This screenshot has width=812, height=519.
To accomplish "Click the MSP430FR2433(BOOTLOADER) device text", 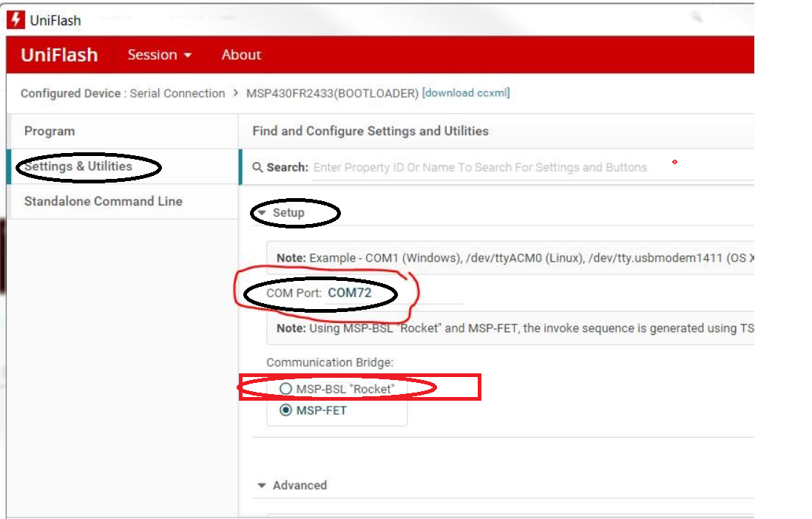I will 333,93.
